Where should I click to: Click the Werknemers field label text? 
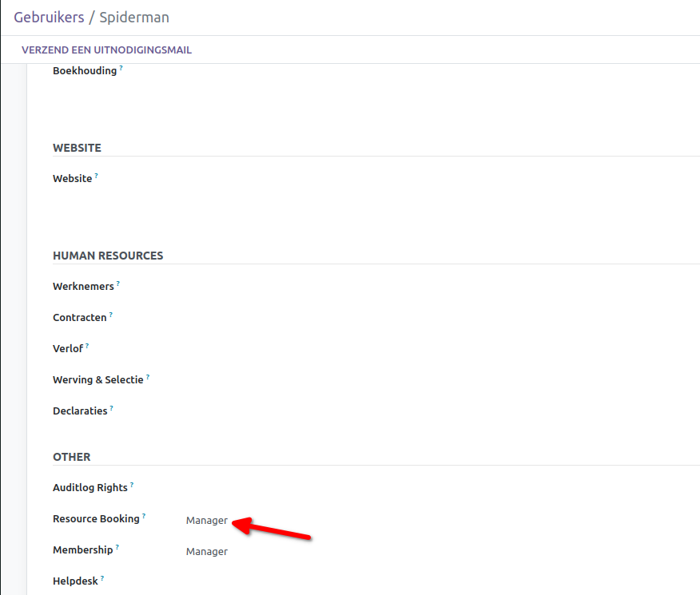pos(83,287)
